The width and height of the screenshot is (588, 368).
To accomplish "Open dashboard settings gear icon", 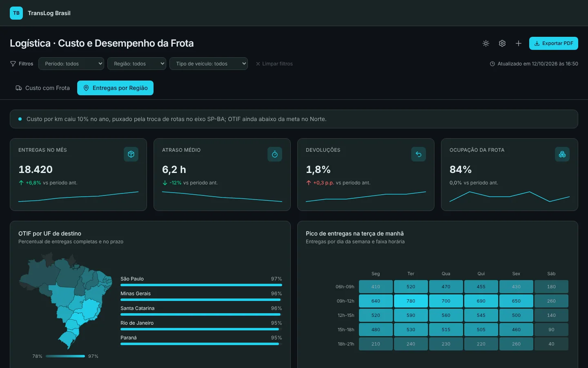I will (502, 43).
